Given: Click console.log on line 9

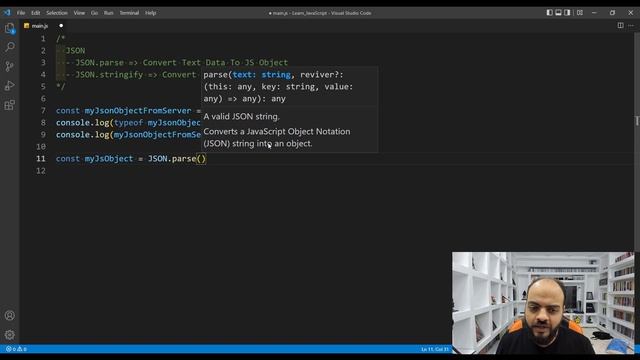Looking at the screenshot, I should 82,135.
